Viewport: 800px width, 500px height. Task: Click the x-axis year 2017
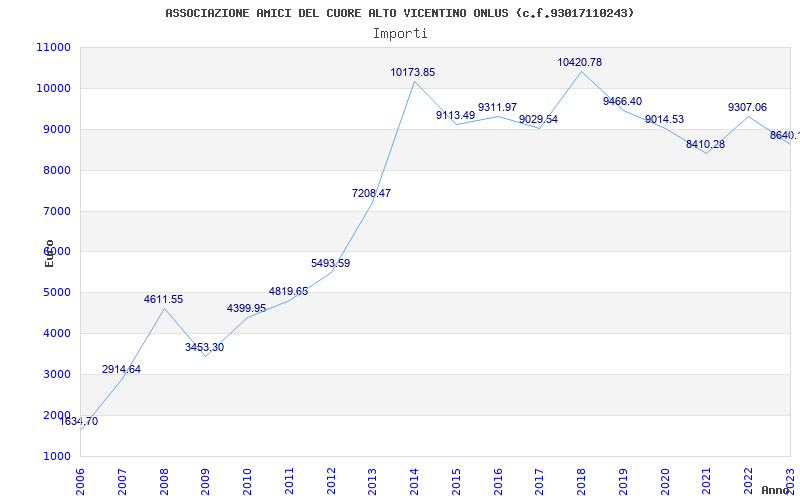pos(540,482)
